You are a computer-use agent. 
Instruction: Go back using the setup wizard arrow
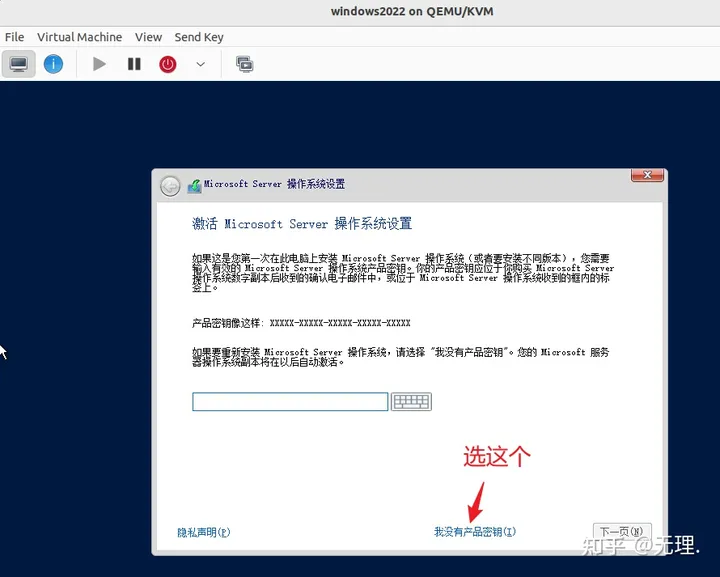coord(170,186)
